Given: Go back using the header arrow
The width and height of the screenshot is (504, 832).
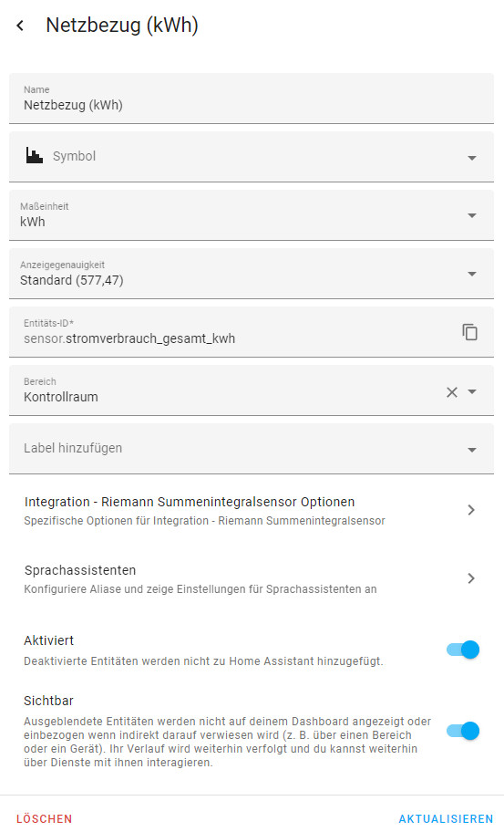Looking at the screenshot, I should (x=20, y=26).
